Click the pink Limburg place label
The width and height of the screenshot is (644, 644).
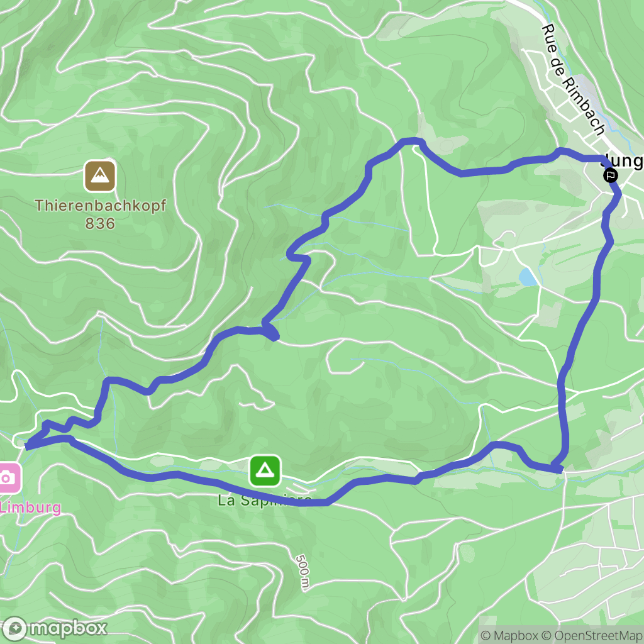(30, 508)
